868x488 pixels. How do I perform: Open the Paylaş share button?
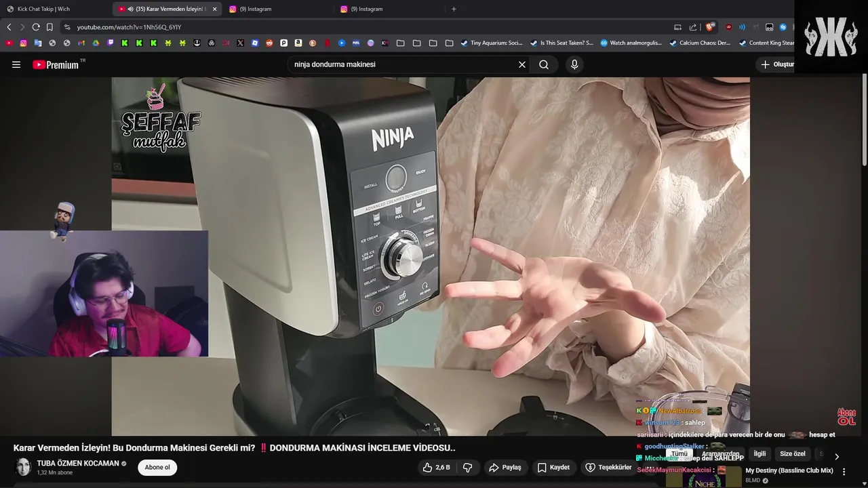click(x=505, y=467)
